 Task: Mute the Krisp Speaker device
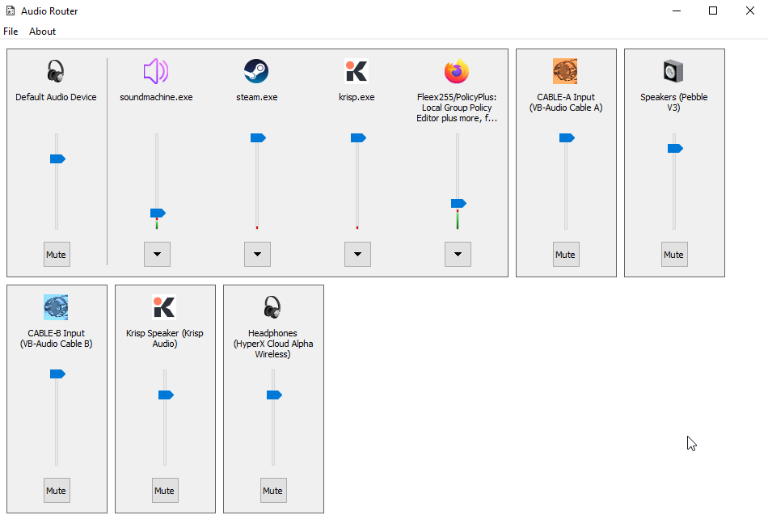click(x=165, y=490)
